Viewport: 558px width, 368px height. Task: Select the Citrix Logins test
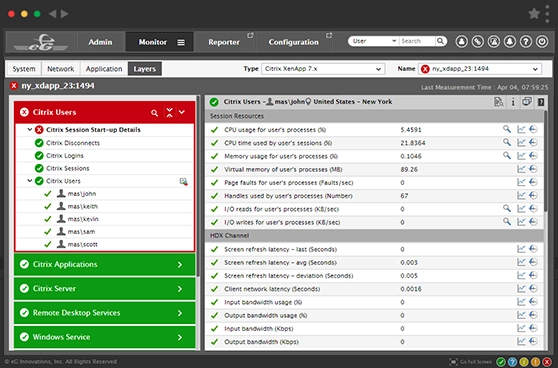(x=65, y=156)
